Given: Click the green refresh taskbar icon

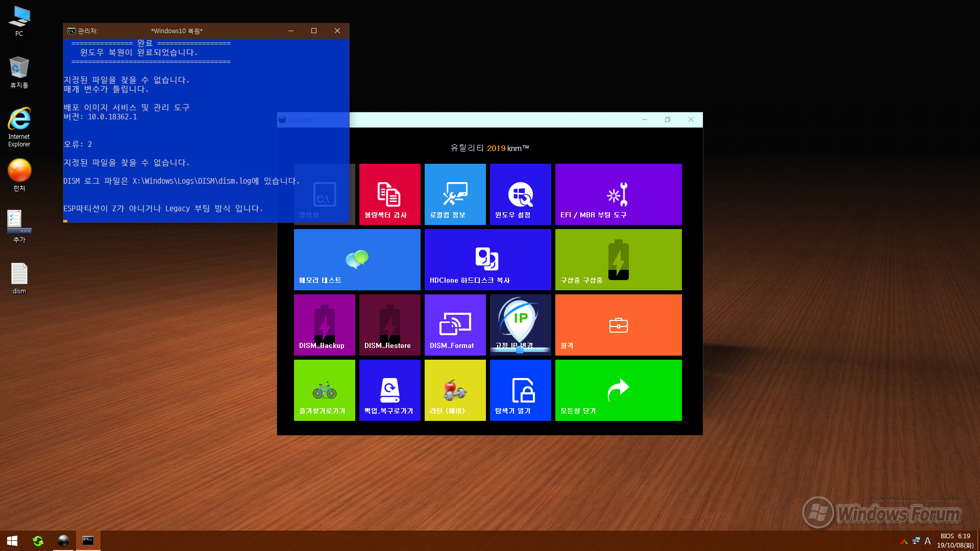Looking at the screenshot, I should (38, 541).
